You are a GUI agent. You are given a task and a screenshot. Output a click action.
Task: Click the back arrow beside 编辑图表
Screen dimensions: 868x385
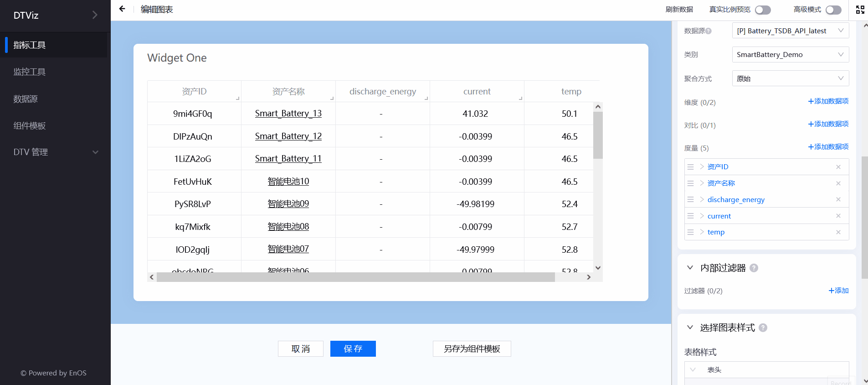[x=122, y=9]
